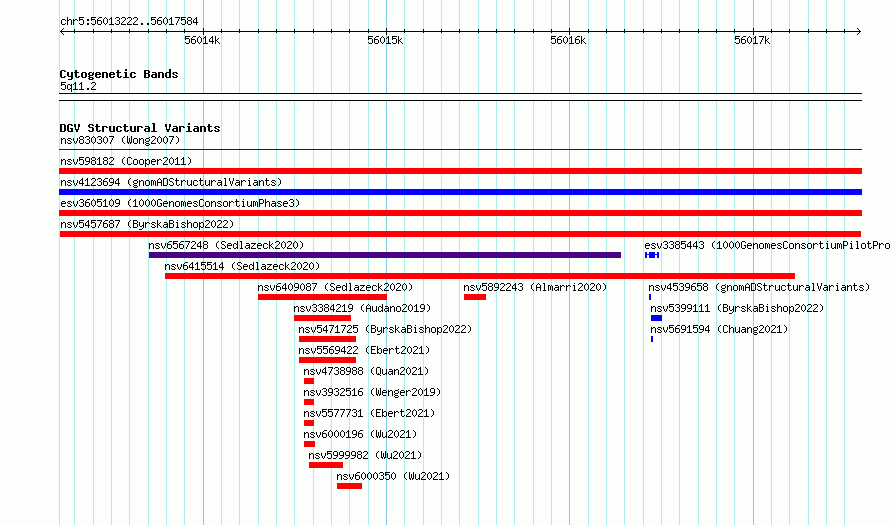The height and width of the screenshot is (525, 890).
Task: Select the nsv3384219 red variant bar
Action: (x=322, y=318)
